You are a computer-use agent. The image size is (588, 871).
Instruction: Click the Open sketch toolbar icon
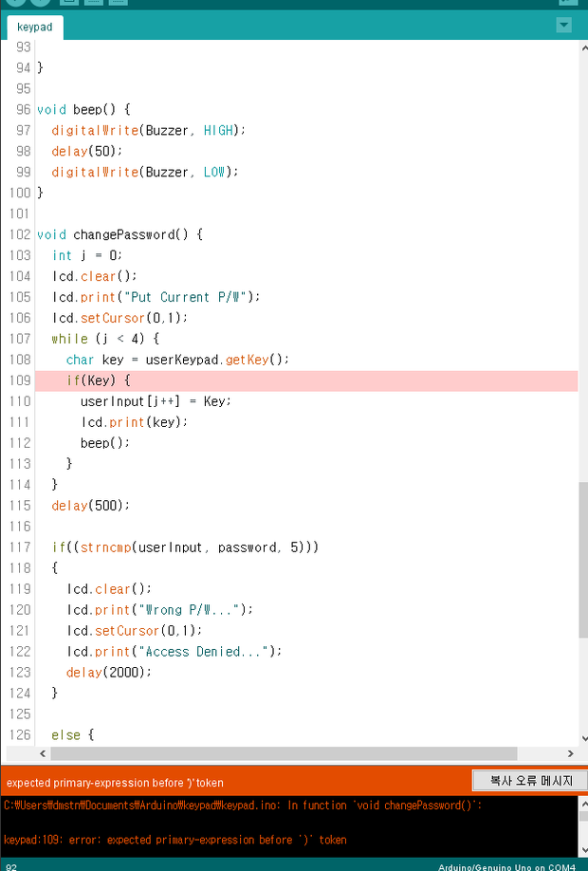[95, 2]
